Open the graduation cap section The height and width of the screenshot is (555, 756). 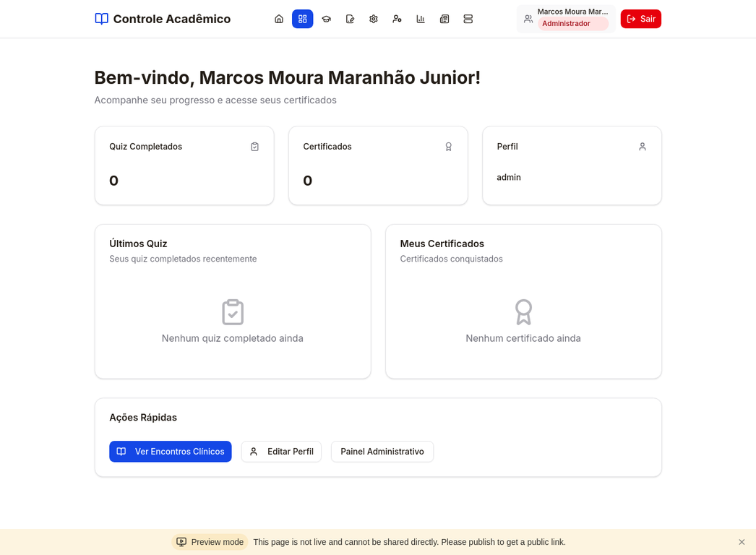[x=326, y=19]
